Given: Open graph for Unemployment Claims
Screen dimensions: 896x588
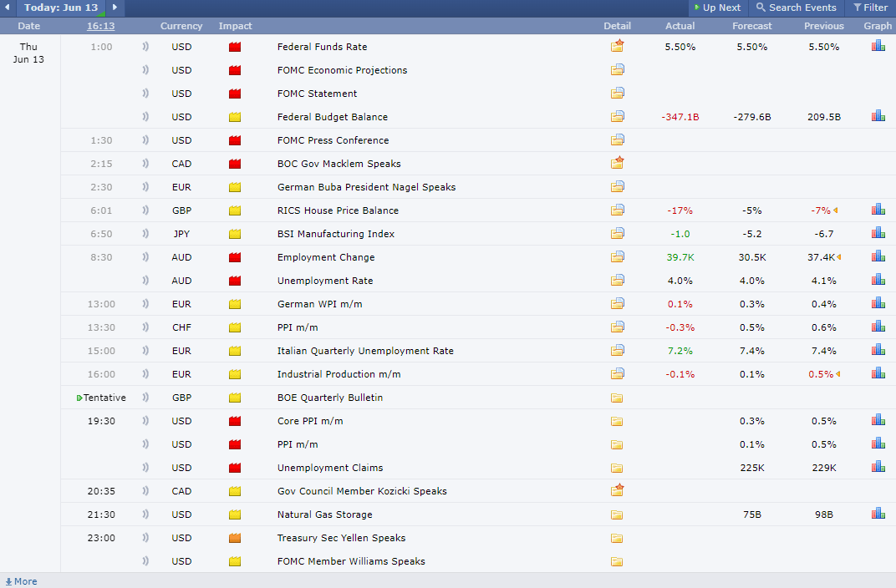Looking at the screenshot, I should [x=878, y=468].
